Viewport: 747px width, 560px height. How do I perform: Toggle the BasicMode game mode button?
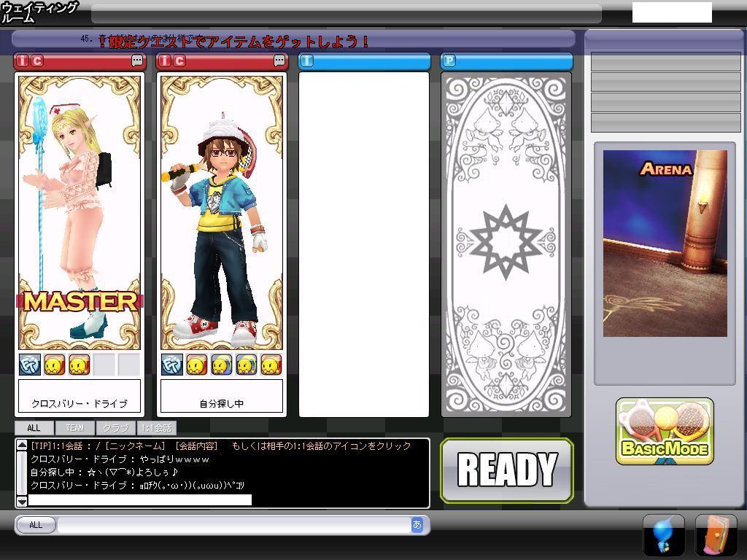(x=665, y=432)
